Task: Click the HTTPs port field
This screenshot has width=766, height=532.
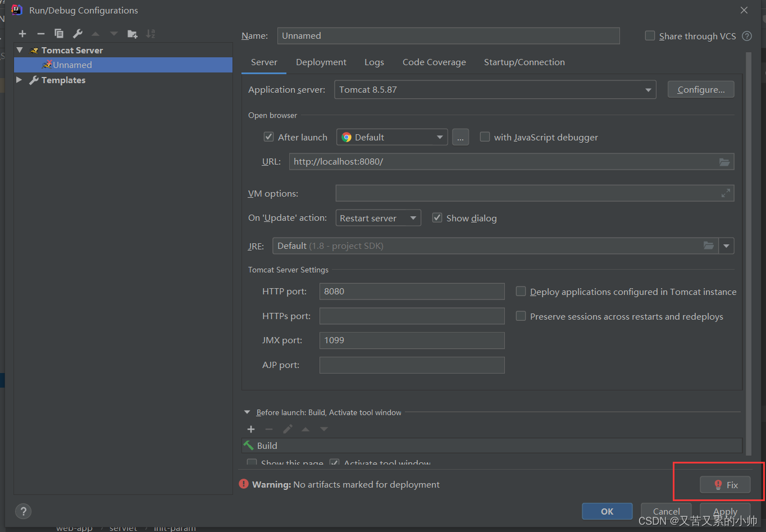Action: coord(412,316)
